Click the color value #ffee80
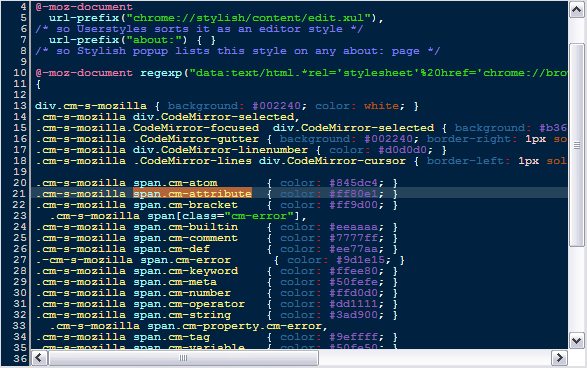The image size is (587, 368). pos(353,271)
